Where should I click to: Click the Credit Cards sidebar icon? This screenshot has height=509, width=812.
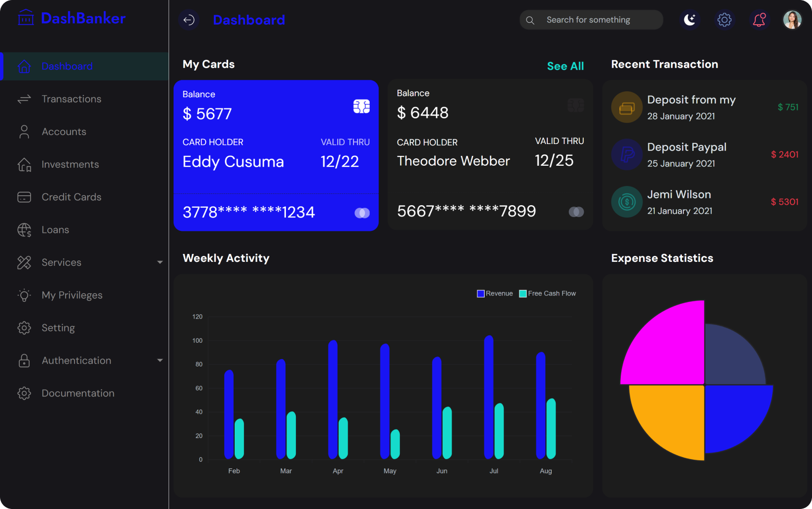click(24, 197)
